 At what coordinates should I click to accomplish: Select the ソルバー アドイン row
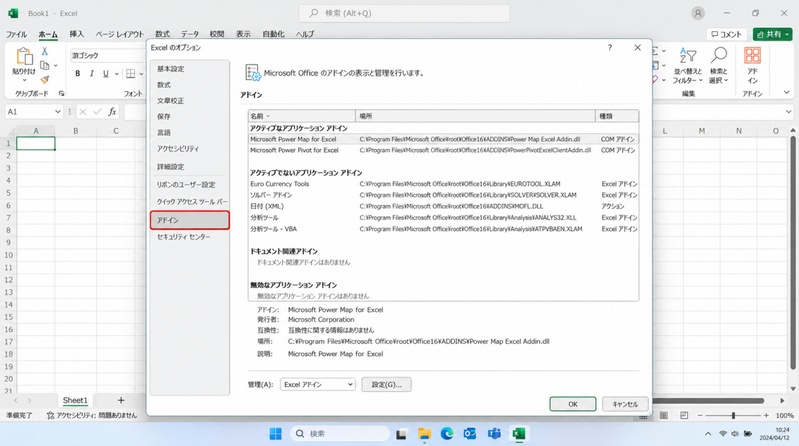pos(443,195)
